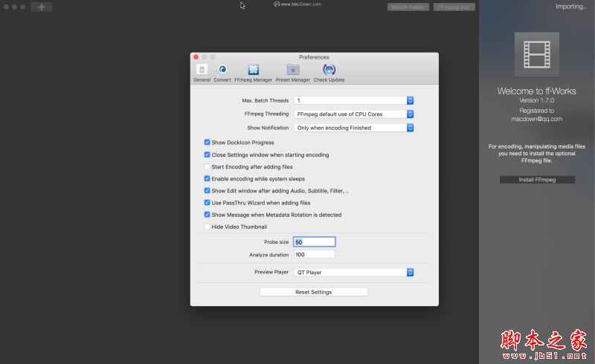Select the Preset Manager icon
Image resolution: width=595 pixels, height=364 pixels.
[x=292, y=73]
